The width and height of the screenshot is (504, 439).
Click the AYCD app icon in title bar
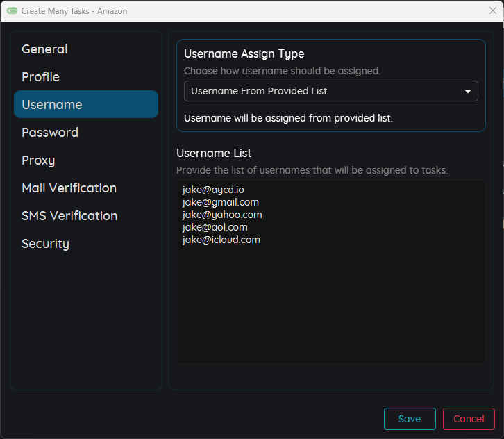point(12,11)
